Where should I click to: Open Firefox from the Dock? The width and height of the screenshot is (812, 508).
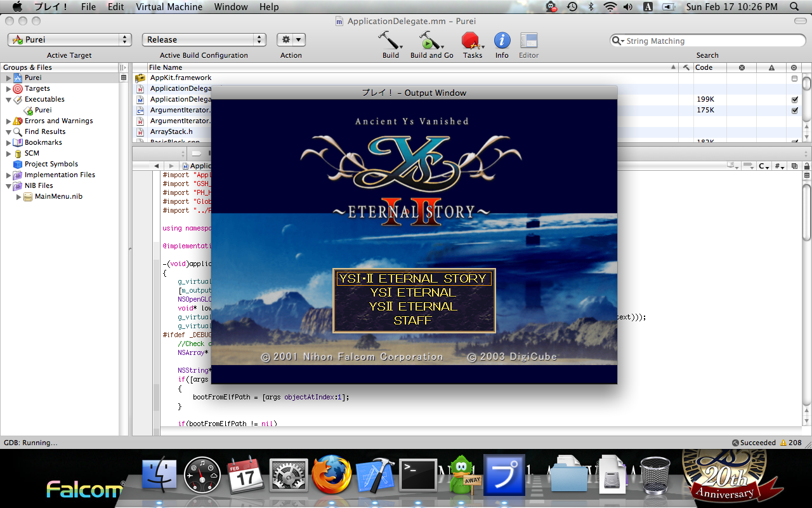[332, 475]
